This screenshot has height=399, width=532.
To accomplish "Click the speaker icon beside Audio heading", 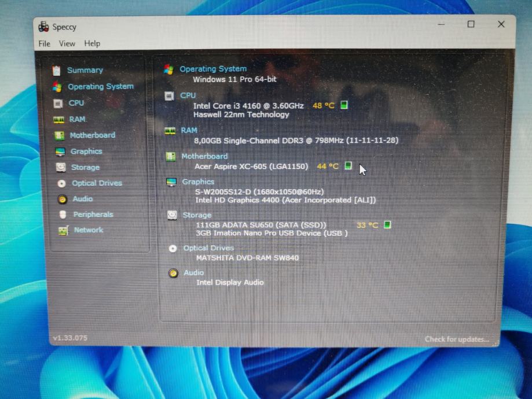I will (173, 274).
